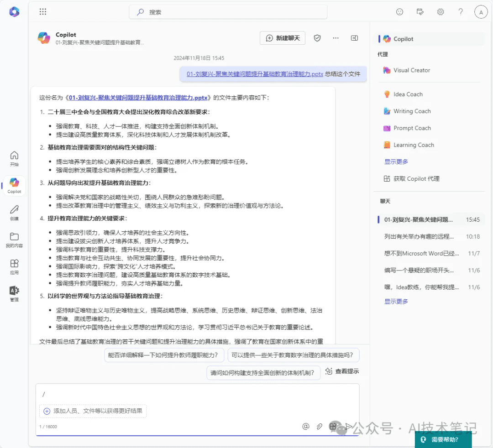This screenshot has height=448, width=493.
Task: Start a new chat with 新建聊天
Action: point(283,38)
